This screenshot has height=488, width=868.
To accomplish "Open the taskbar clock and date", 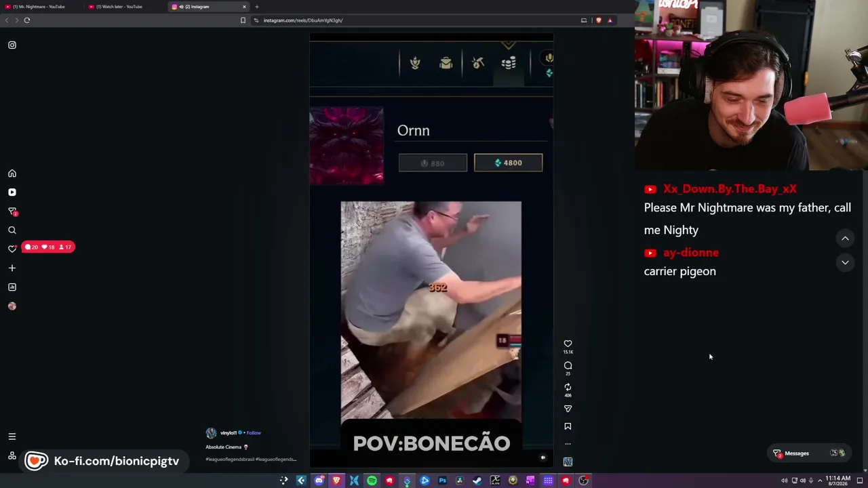I will pos(837,481).
